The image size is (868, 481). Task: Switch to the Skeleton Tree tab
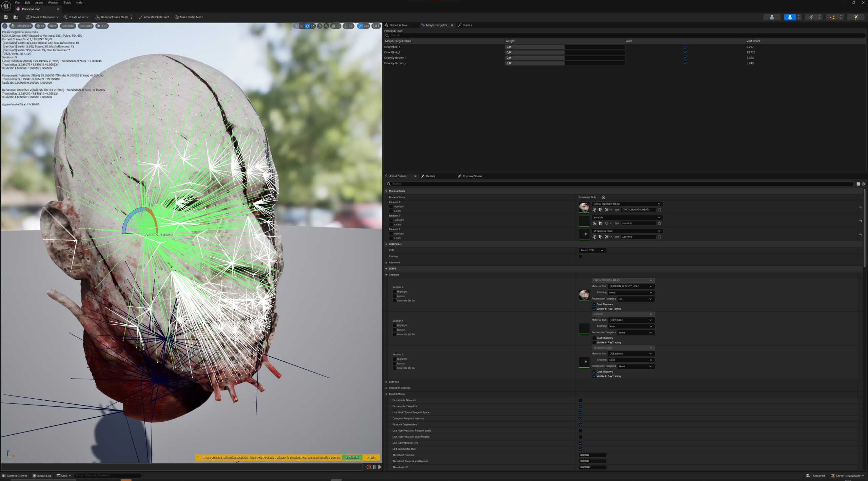[x=398, y=25]
